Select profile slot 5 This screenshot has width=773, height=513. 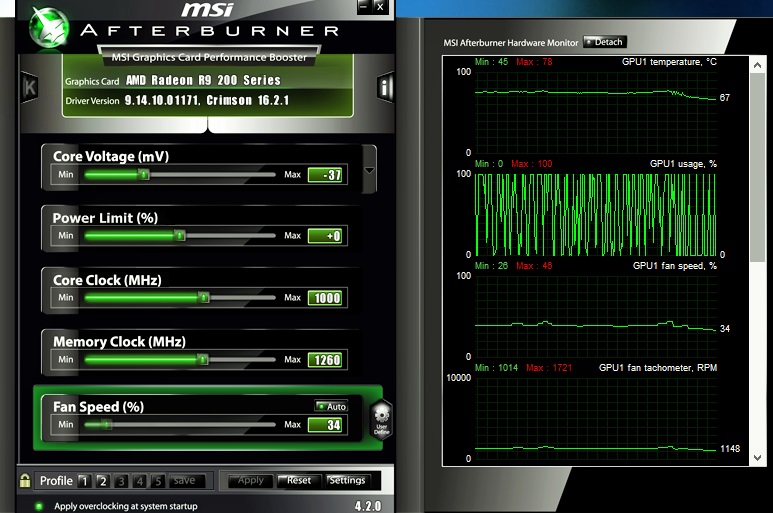(x=158, y=481)
